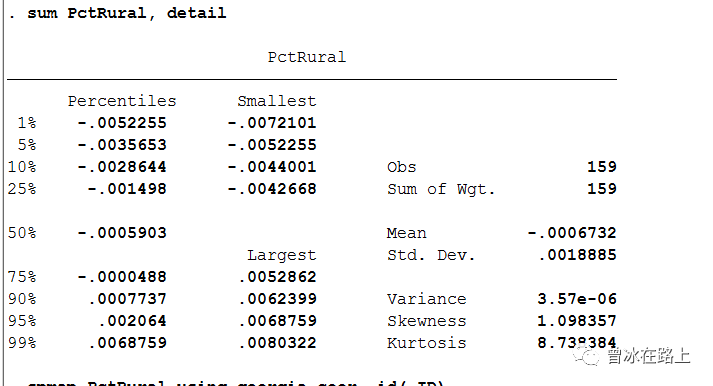Click largest value .0062399
This screenshot has width=713, height=386.
pos(277,299)
